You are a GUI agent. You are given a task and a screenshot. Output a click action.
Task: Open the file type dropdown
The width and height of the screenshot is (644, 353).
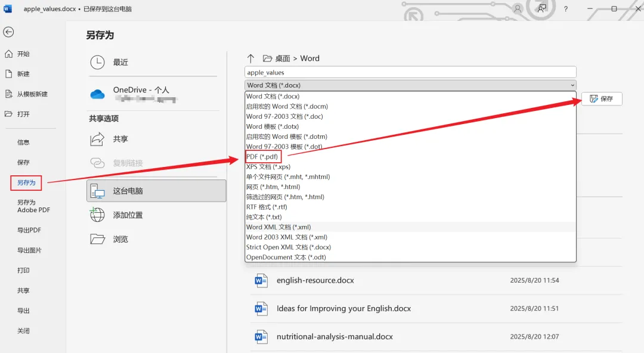point(410,85)
